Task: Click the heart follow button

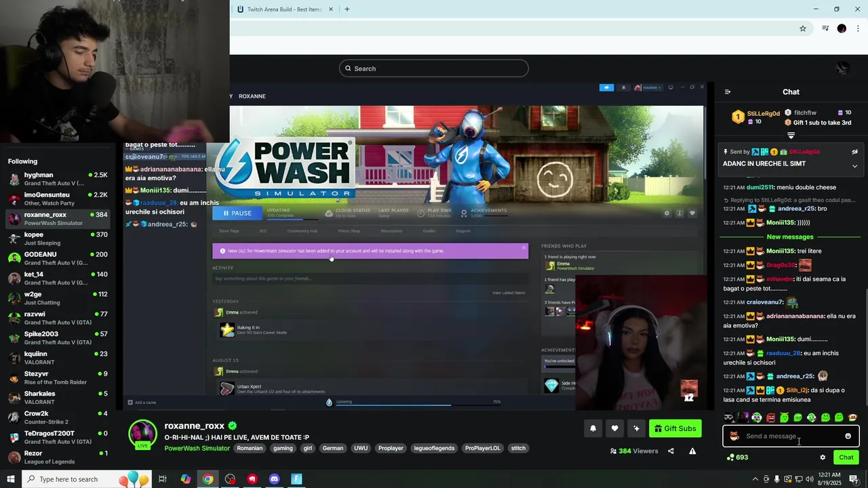Action: point(614,428)
